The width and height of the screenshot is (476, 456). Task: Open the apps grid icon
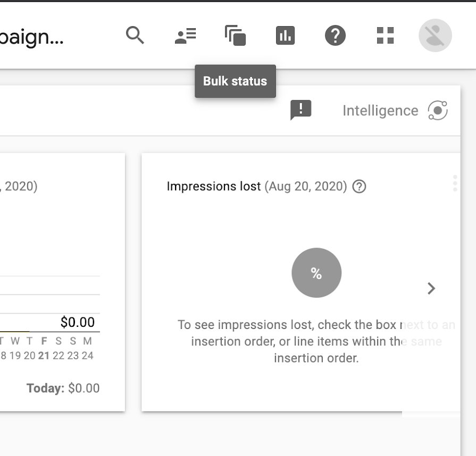[x=385, y=36]
